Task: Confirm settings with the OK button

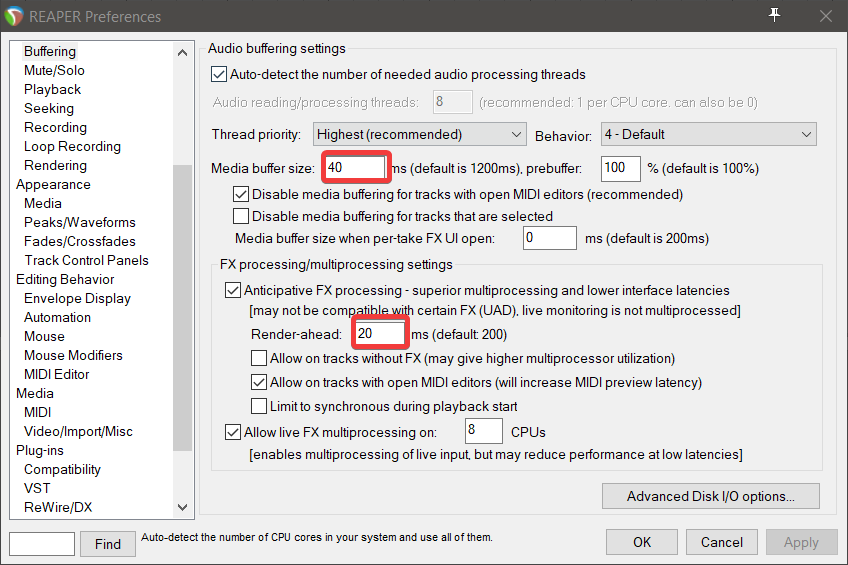Action: coord(641,542)
